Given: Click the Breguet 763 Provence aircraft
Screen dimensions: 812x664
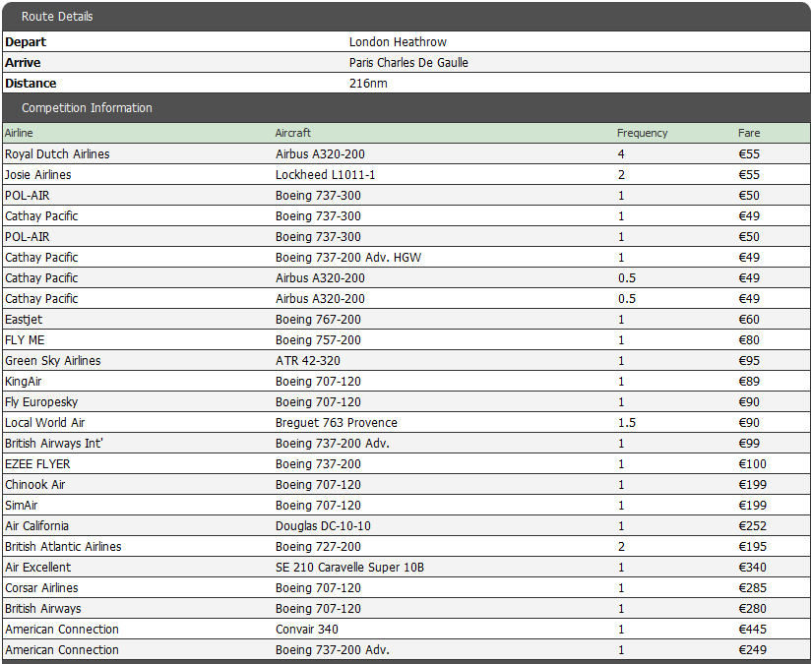Looking at the screenshot, I should click(x=336, y=423).
